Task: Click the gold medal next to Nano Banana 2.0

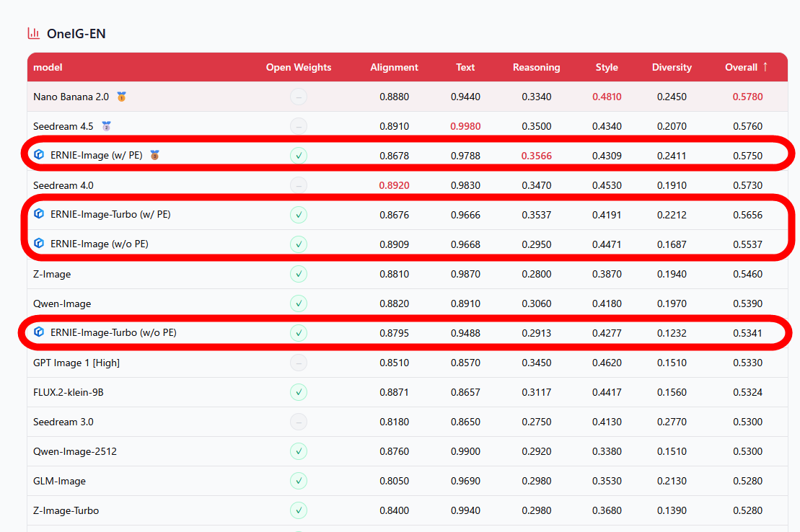Action: coord(121,97)
